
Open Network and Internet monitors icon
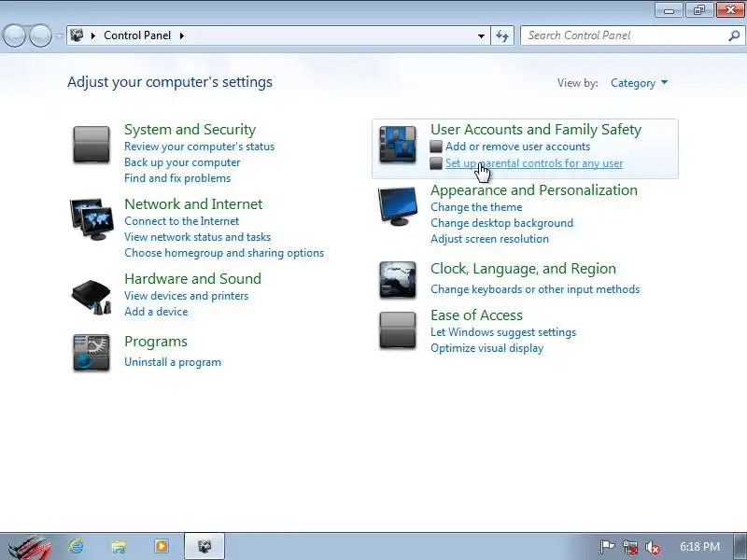point(92,219)
